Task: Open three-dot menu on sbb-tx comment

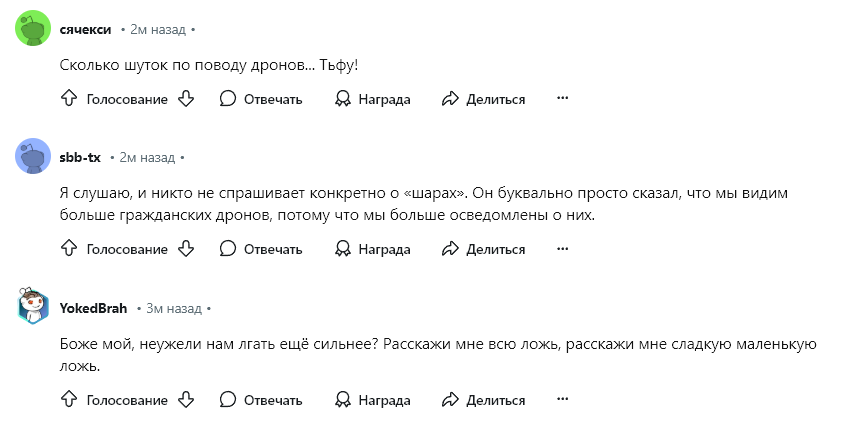Action: [x=562, y=248]
